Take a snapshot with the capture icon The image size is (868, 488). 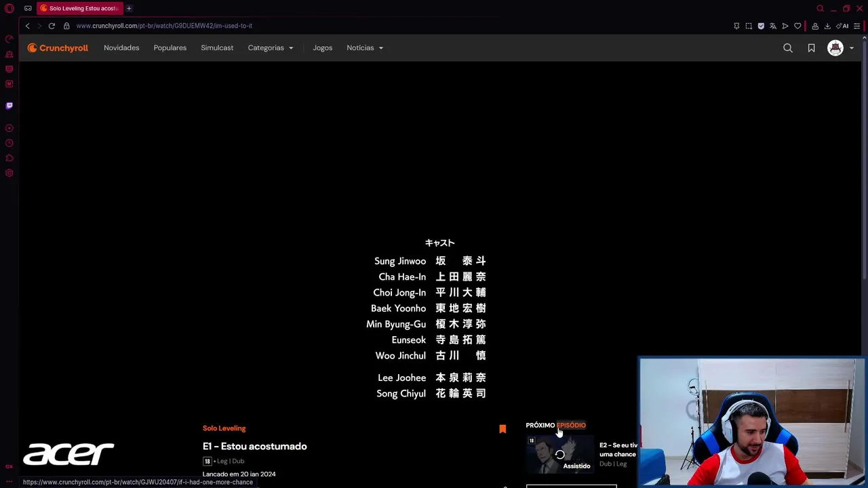coord(749,26)
